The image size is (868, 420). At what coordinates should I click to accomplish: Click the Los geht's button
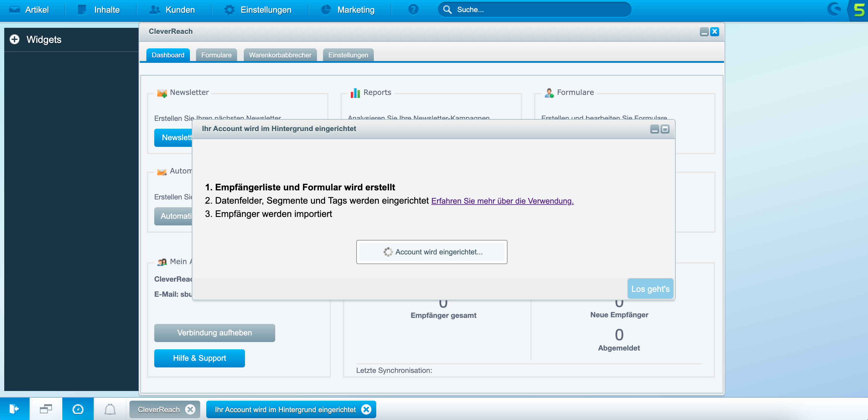tap(650, 289)
